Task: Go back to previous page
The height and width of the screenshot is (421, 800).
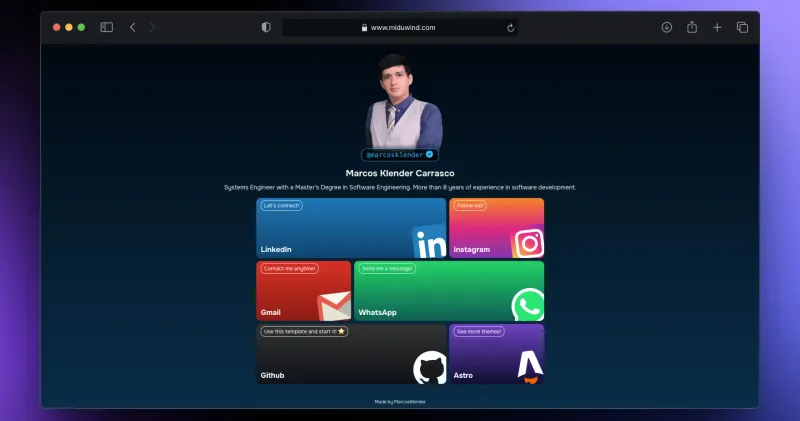Action: tap(133, 27)
